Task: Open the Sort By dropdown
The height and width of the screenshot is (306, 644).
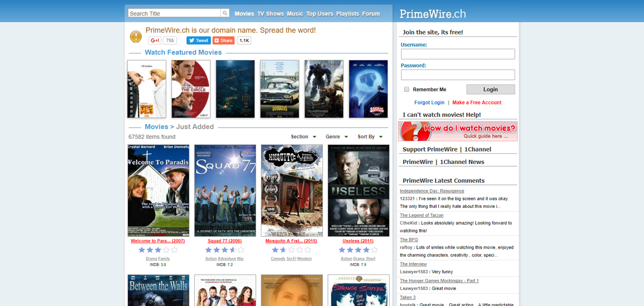Action: click(x=370, y=137)
